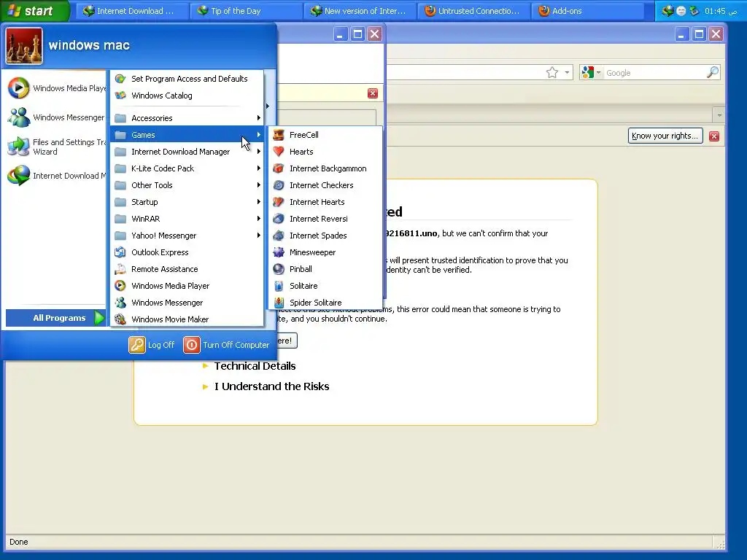The width and height of the screenshot is (747, 560).
Task: Click into the Google search field
Action: point(654,73)
